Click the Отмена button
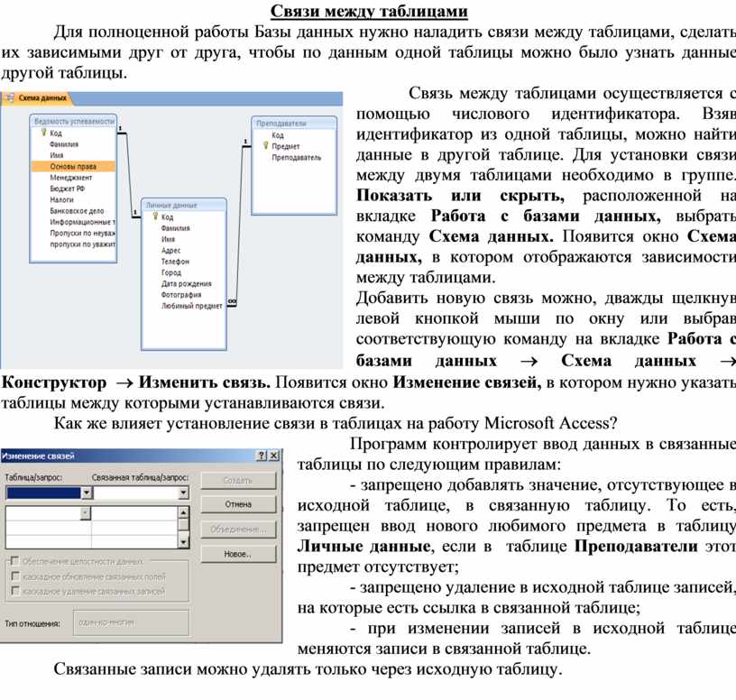This screenshot has width=736, height=700. [238, 504]
